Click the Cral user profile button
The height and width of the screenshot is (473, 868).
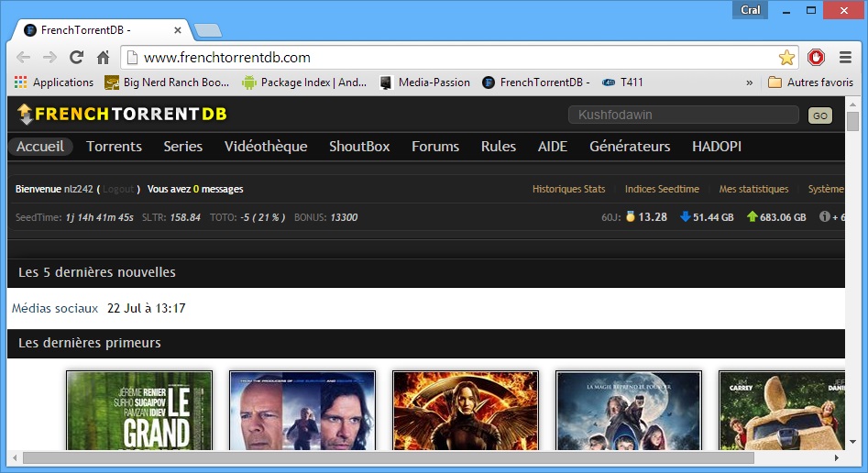click(x=750, y=10)
